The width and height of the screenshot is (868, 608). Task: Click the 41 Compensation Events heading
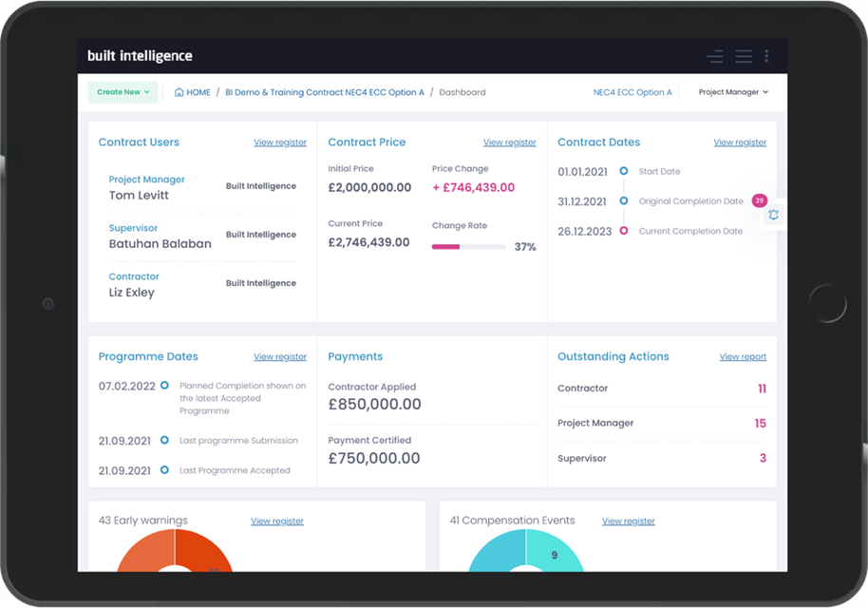point(513,521)
